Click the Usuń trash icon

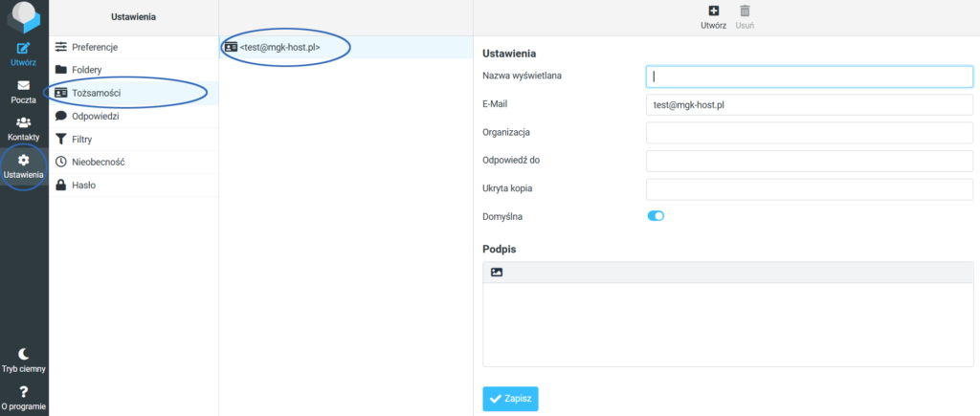[745, 11]
